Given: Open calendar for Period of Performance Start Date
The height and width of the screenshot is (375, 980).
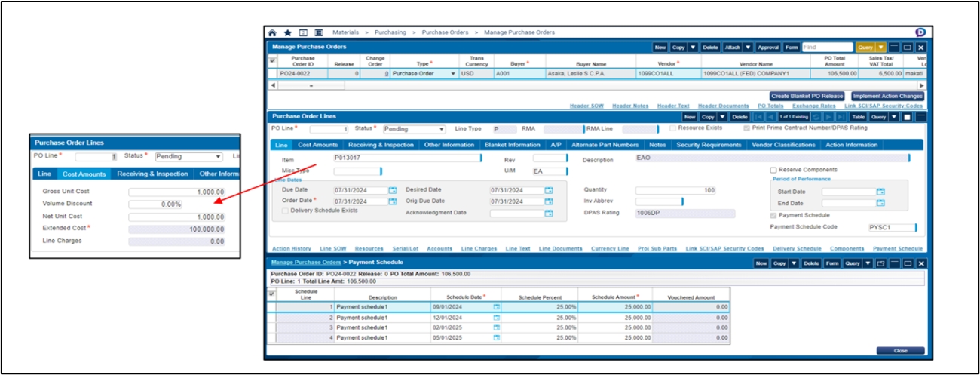Looking at the screenshot, I should point(880,192).
